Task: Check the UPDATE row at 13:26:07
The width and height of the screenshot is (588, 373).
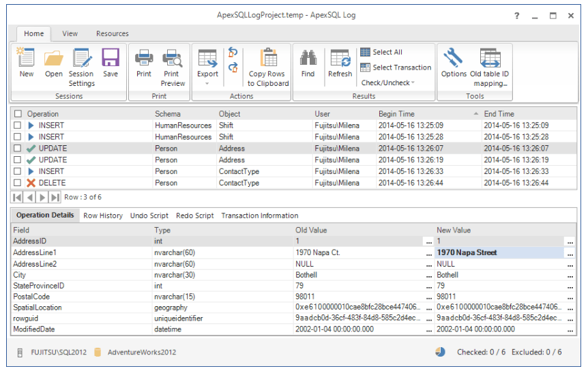Action: [17, 148]
